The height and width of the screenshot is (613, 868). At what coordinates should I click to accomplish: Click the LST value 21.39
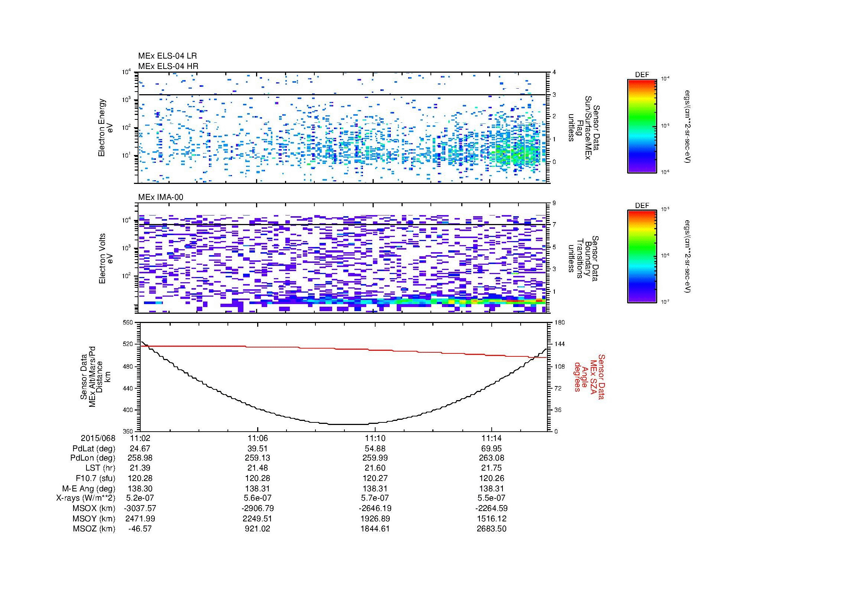point(140,468)
